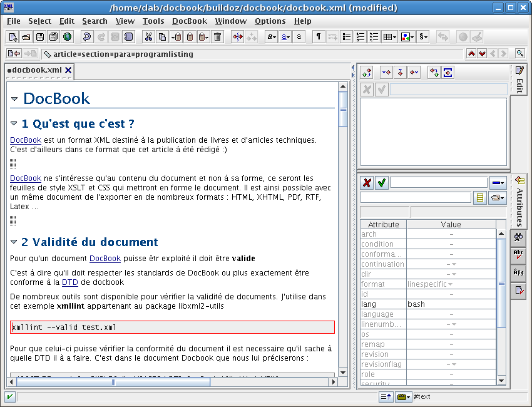Click the Copy icon in the toolbar

coord(163,37)
